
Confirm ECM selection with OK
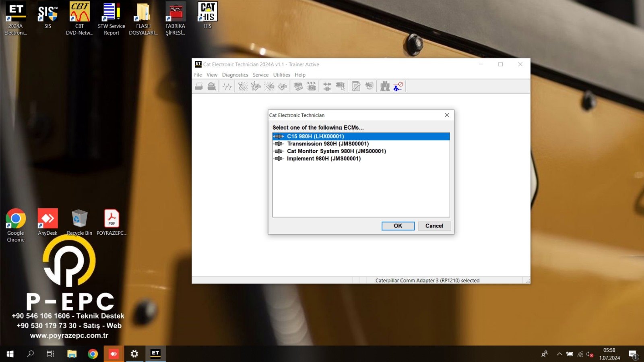[398, 226]
